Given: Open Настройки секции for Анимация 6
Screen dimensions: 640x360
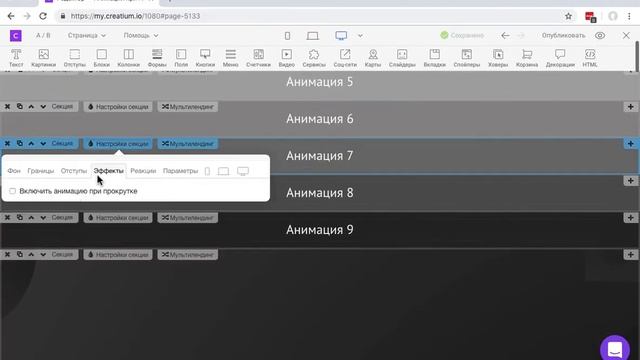Looking at the screenshot, I should tap(118, 107).
